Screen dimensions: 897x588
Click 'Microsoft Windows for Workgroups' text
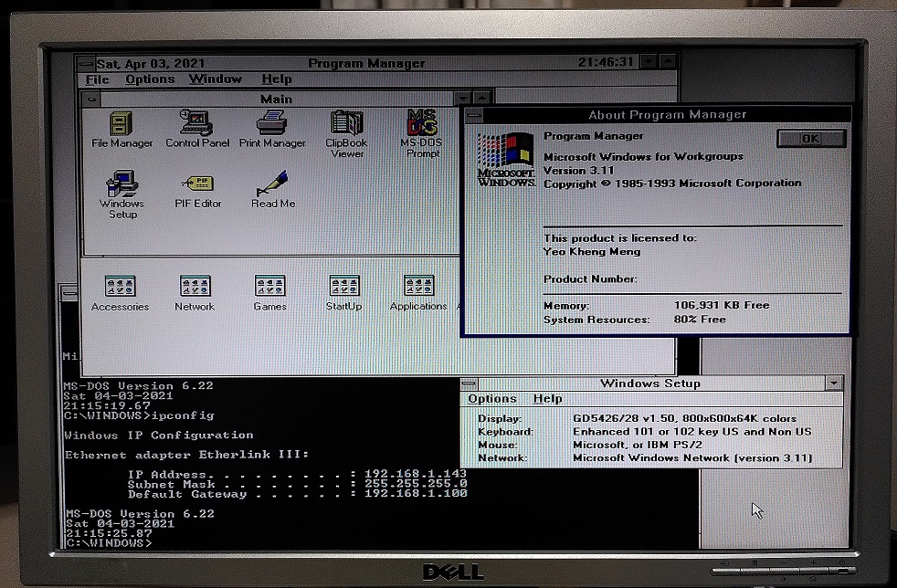(x=644, y=156)
